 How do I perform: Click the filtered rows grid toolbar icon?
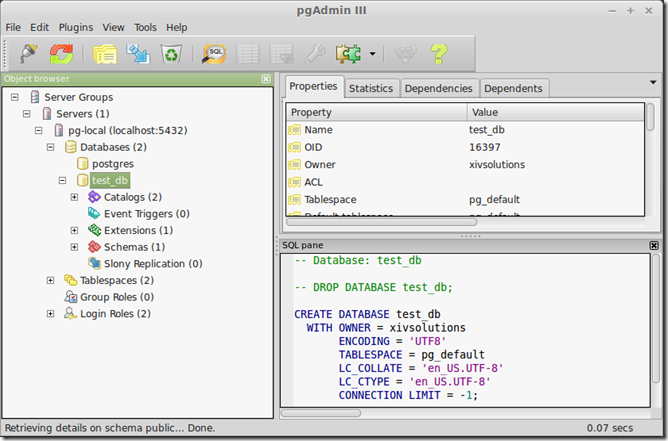(x=282, y=54)
